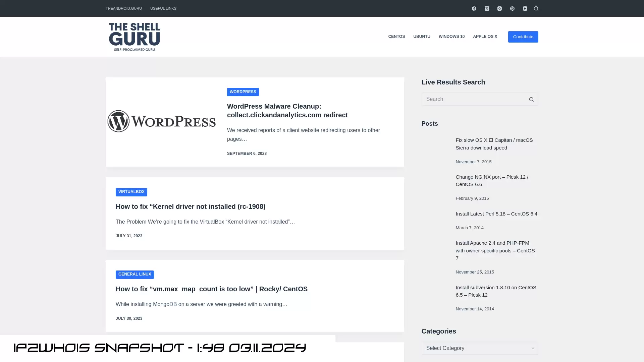
Task: Click the November 25, 2015 date
Action: (x=475, y=272)
